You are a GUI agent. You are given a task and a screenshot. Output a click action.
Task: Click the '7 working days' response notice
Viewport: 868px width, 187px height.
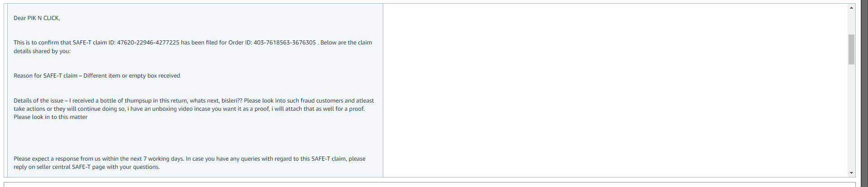click(x=98, y=159)
